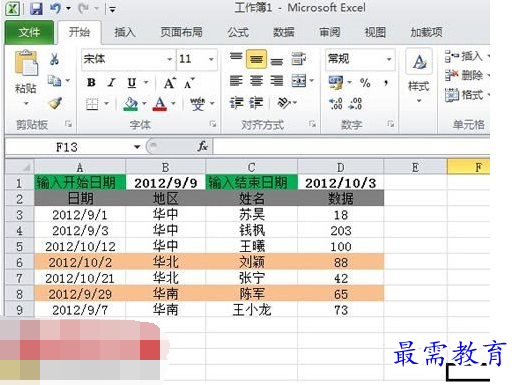Toggle center horizontal alignment
The height and width of the screenshot is (385, 515).
[x=256, y=81]
